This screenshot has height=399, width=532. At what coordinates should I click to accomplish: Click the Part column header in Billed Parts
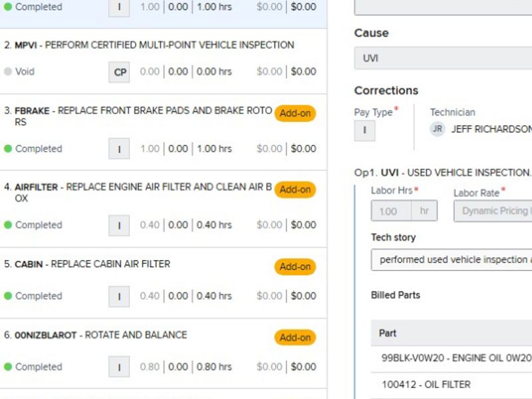pyautogui.click(x=388, y=333)
